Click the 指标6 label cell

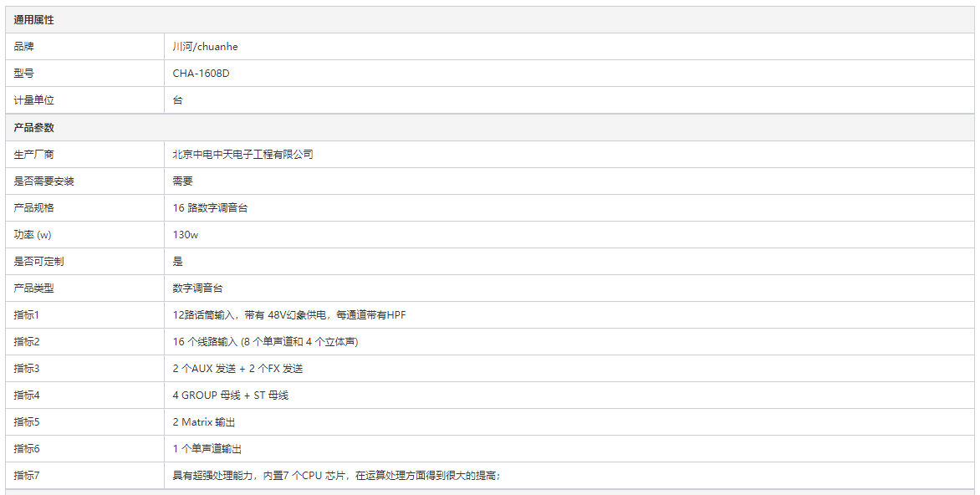[85, 450]
